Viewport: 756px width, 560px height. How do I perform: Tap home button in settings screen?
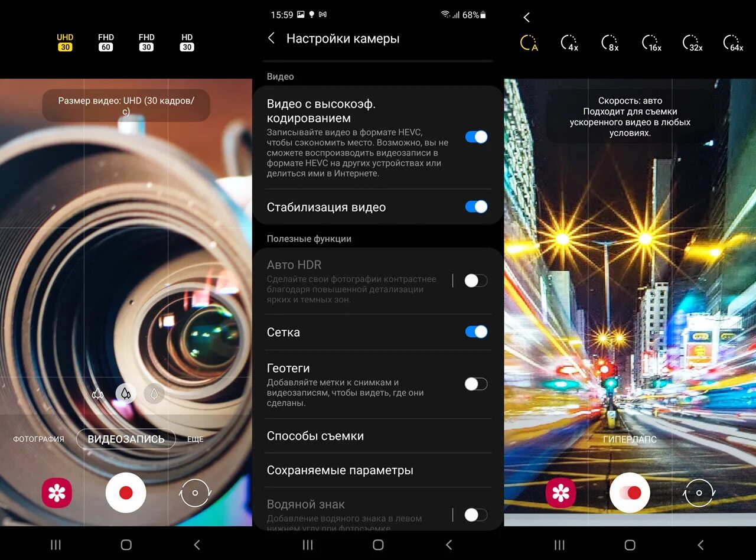click(378, 545)
